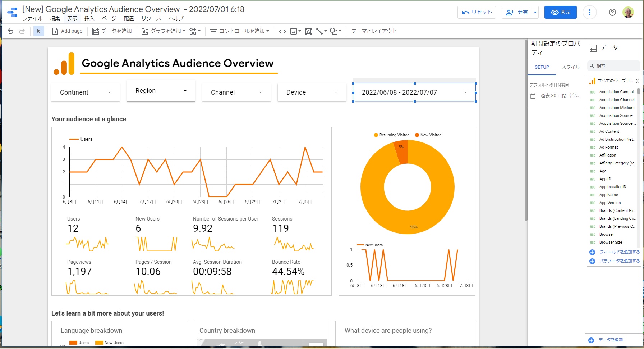644x349 pixels.
Task: Select the Browser field in the data panel
Action: click(606, 234)
